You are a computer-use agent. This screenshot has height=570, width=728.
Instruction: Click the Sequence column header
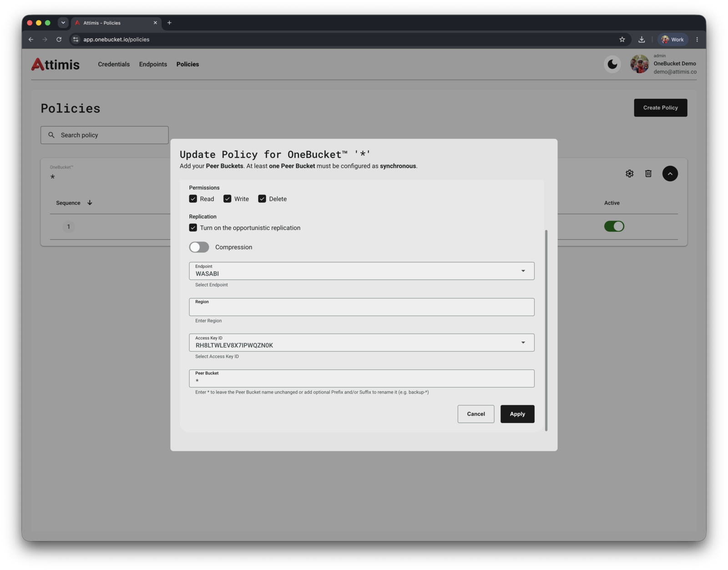[x=68, y=203]
